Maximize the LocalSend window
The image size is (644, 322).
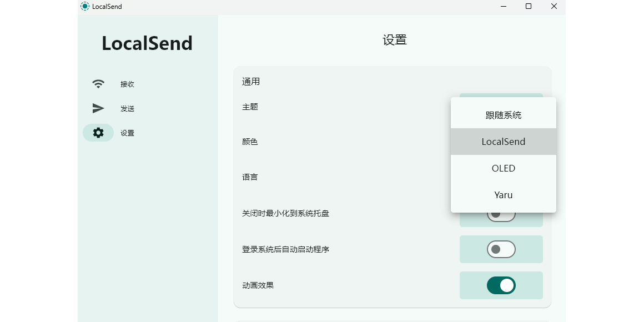529,6
